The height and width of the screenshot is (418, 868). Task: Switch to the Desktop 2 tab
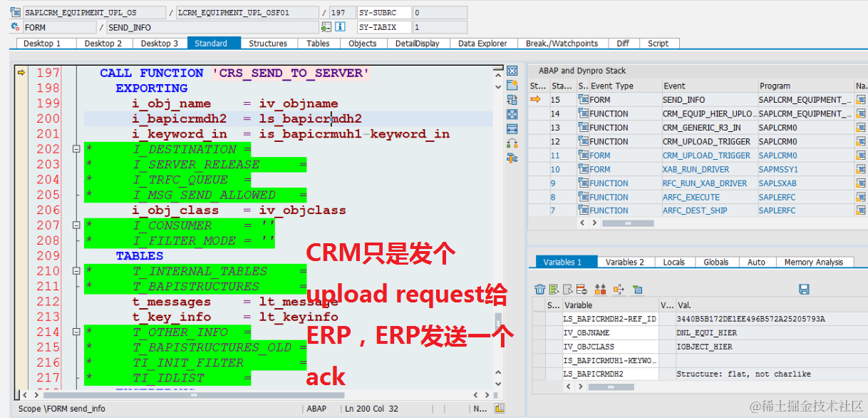103,44
